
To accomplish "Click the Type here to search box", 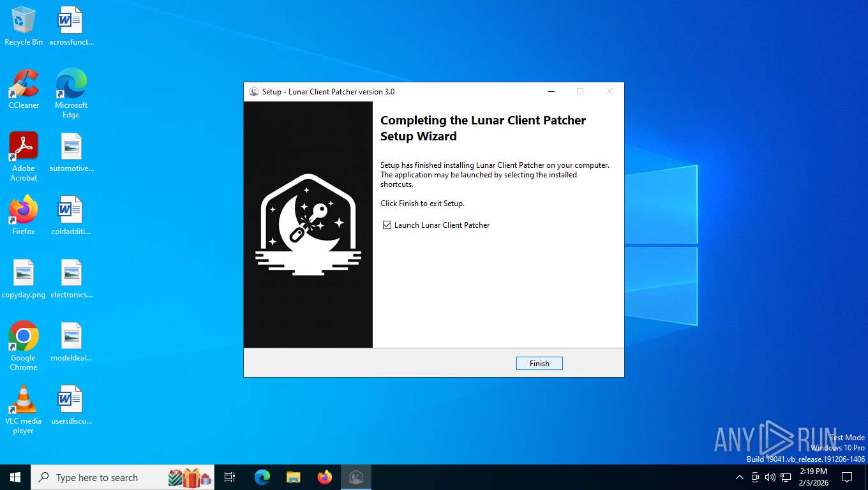I will [123, 477].
